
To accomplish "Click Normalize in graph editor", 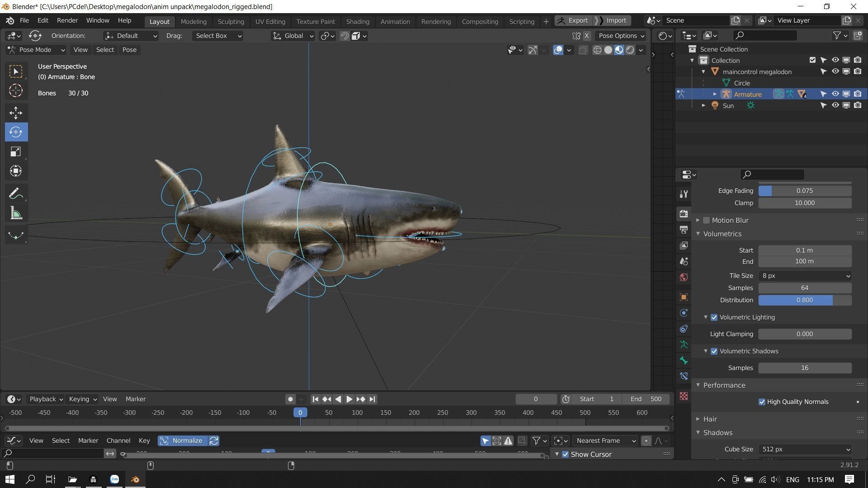I will pyautogui.click(x=183, y=441).
